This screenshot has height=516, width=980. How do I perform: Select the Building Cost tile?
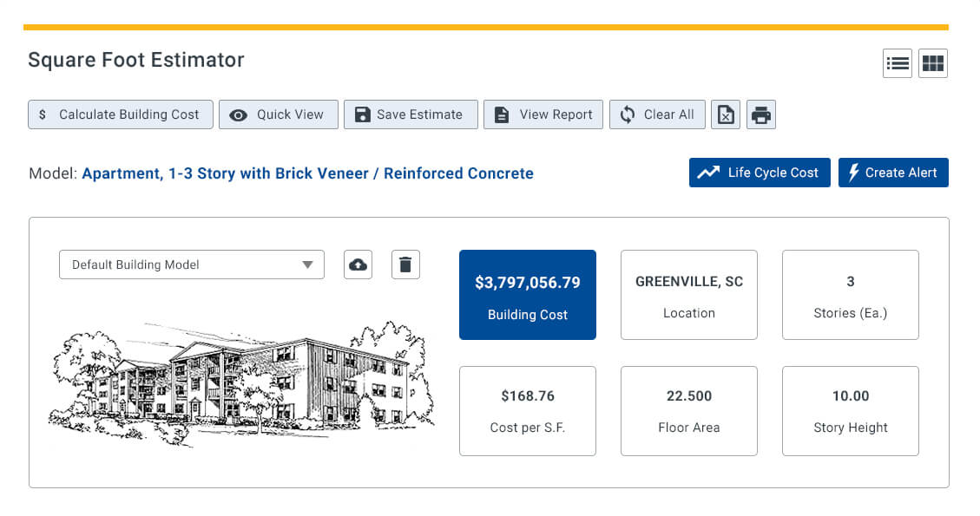tap(528, 295)
